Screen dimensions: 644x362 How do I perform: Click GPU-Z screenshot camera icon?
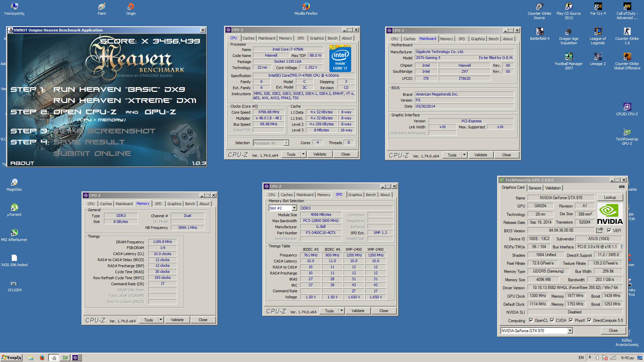pyautogui.click(x=622, y=187)
